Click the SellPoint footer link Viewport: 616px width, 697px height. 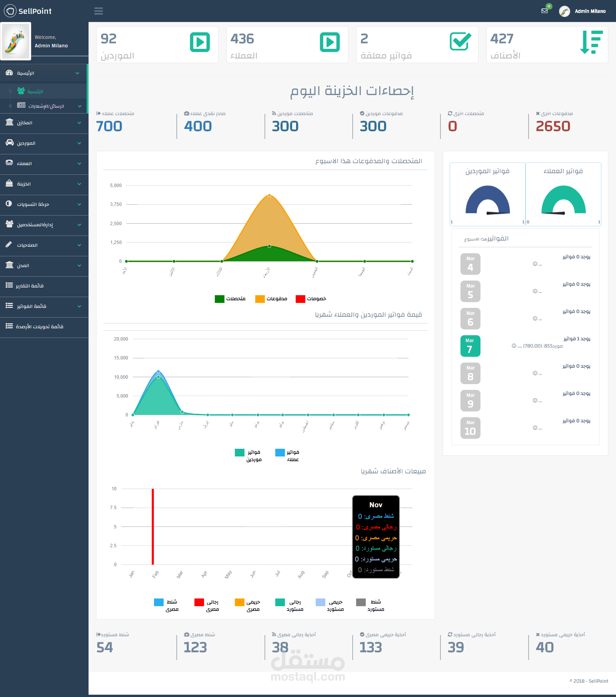598,681
